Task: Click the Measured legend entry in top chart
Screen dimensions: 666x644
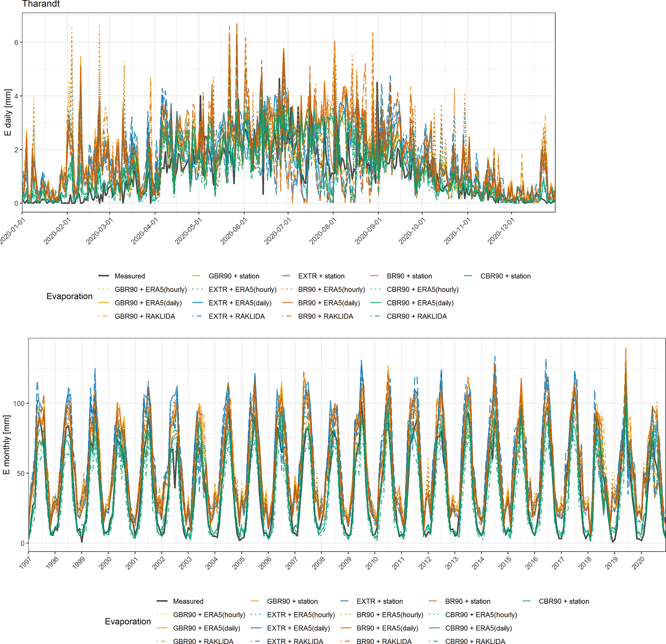Action: 130,276
